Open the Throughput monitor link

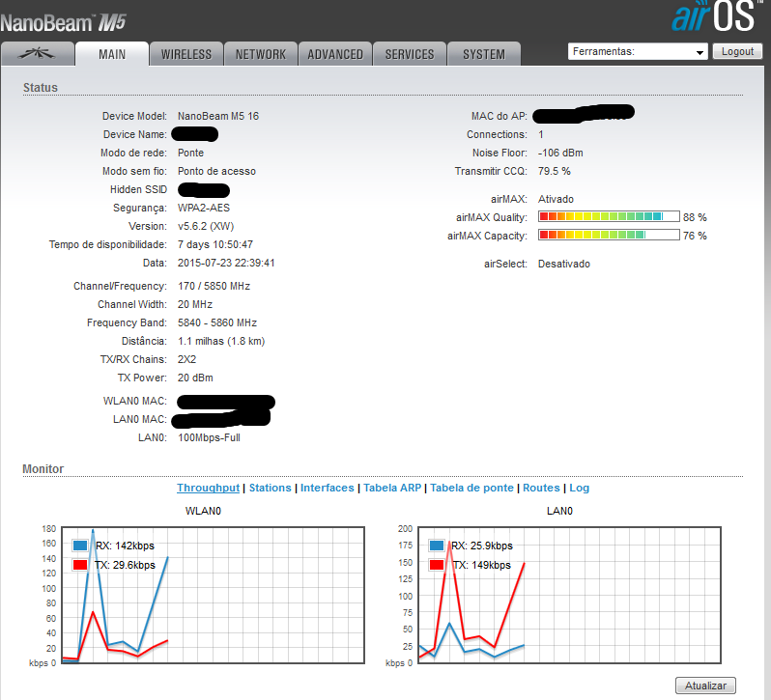pyautogui.click(x=208, y=488)
